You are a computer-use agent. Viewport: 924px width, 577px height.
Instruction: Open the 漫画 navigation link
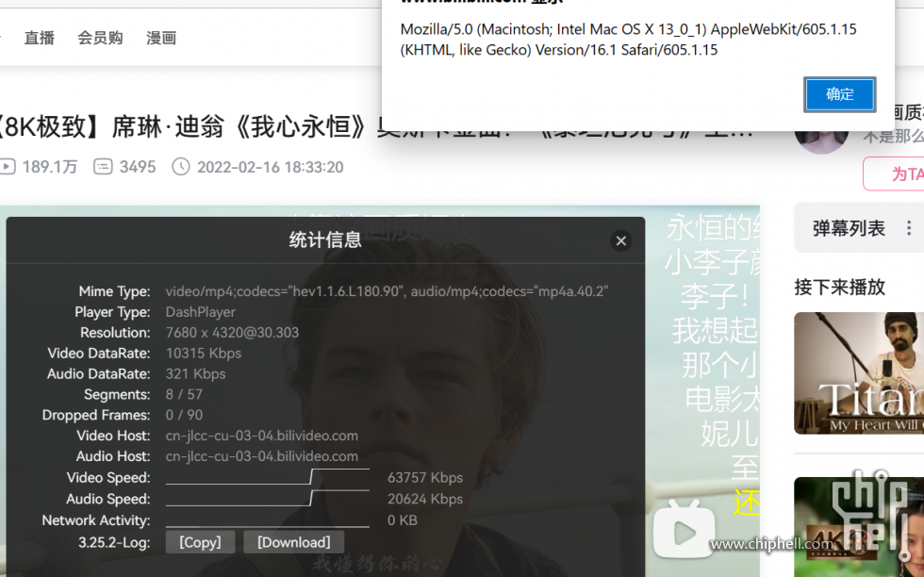161,38
